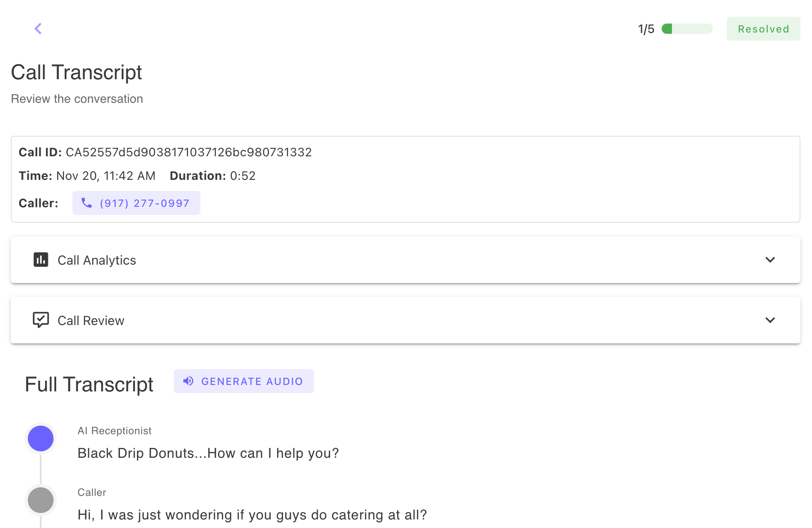Expand the Call Review section
This screenshot has height=528, width=812.
(x=770, y=320)
